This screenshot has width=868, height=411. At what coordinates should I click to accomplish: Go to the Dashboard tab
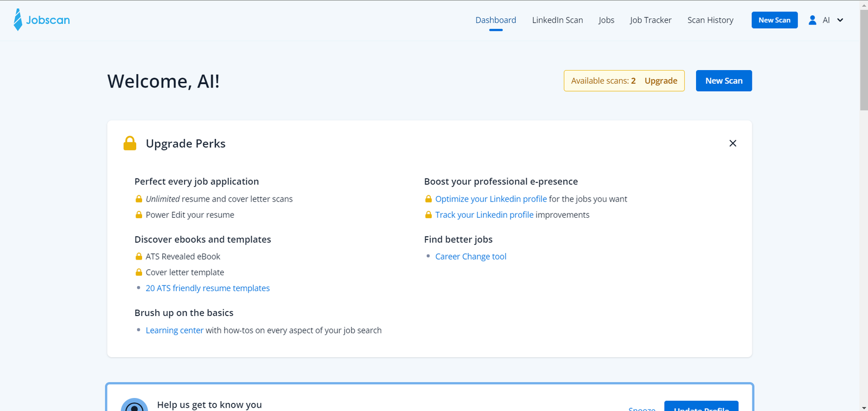pyautogui.click(x=496, y=20)
